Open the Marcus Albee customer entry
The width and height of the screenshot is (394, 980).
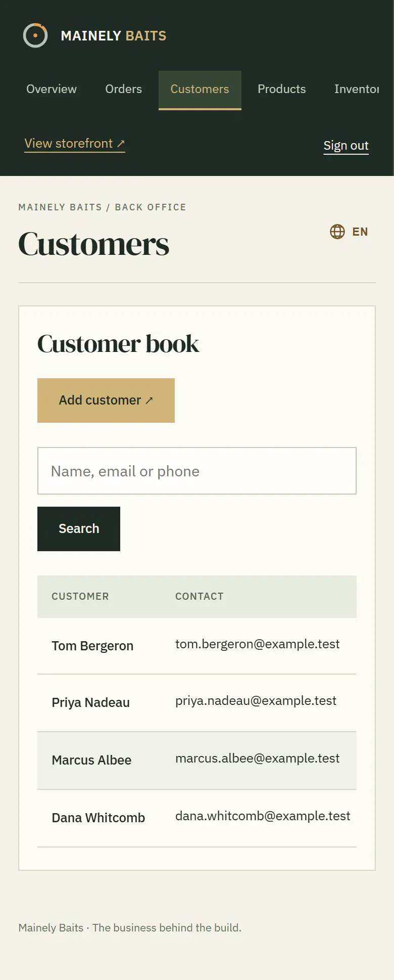click(x=197, y=761)
